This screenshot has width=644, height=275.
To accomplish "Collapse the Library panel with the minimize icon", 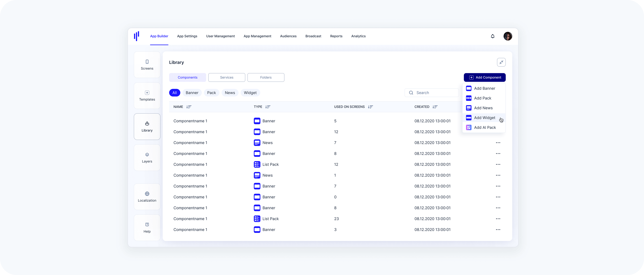I will coord(501,62).
